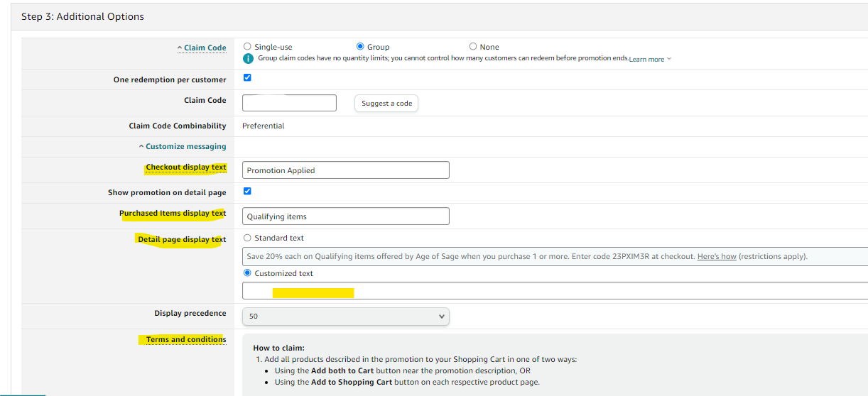Select the Standard text radio option
This screenshot has width=868, height=396.
point(247,238)
